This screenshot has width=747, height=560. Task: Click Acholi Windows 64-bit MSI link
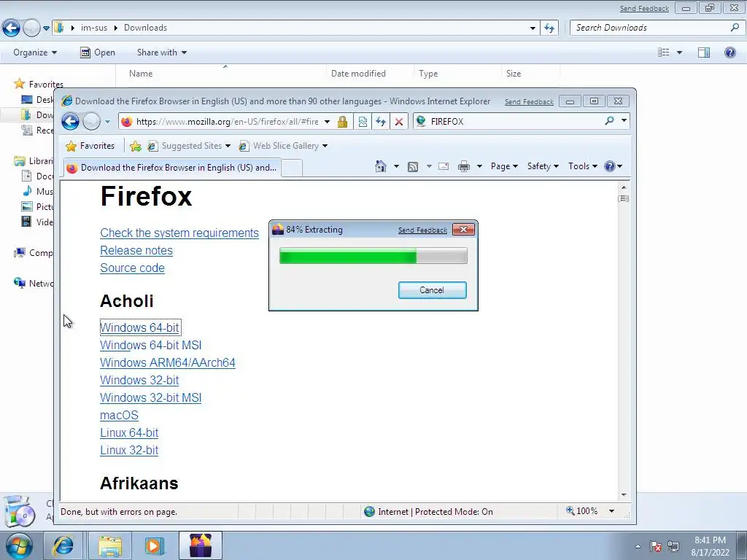click(150, 345)
